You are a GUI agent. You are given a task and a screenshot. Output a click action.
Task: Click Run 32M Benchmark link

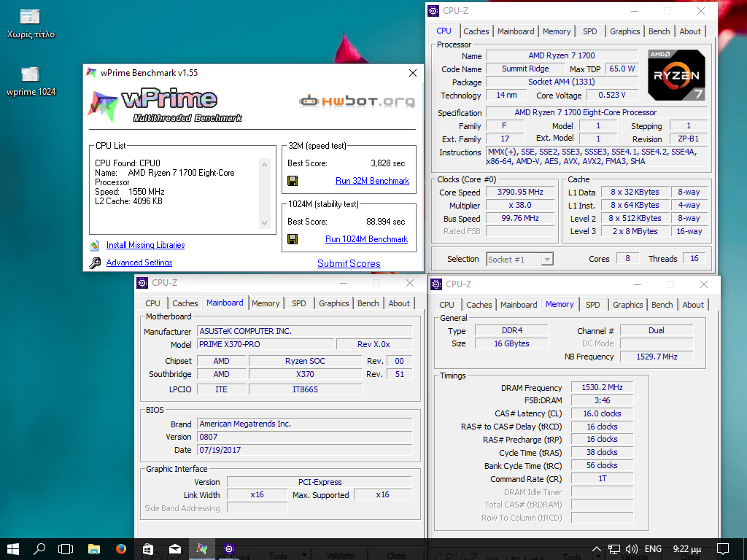[x=372, y=181]
